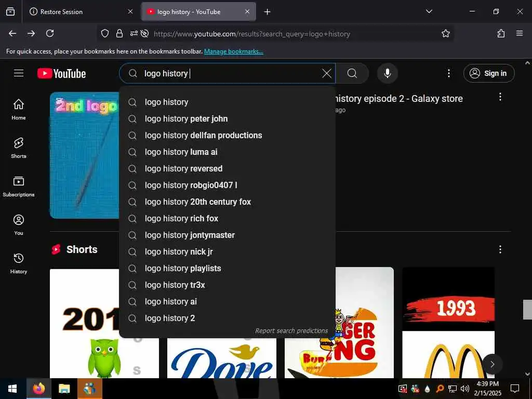The width and height of the screenshot is (532, 399).
Task: Select suggestion 'logo history 20th century fox'
Action: coord(228,202)
